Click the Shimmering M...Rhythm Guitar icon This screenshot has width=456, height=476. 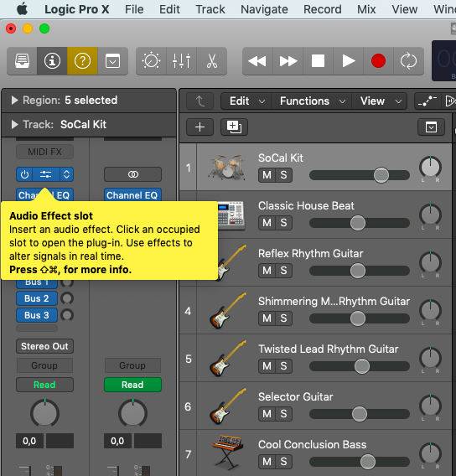pyautogui.click(x=228, y=310)
